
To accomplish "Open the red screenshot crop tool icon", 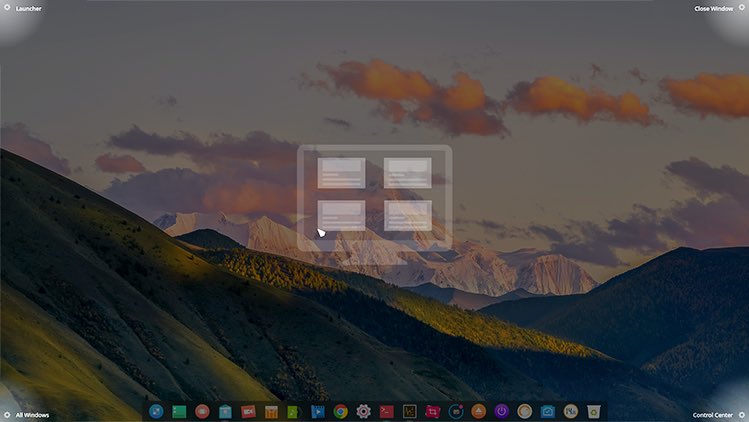I will 433,411.
